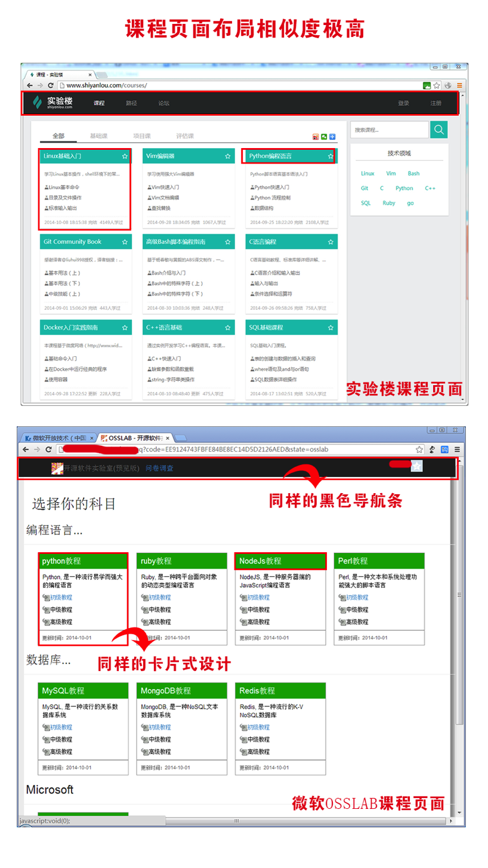Open the 路径 nav item on shiyanlou
The image size is (488, 868).
click(x=131, y=103)
